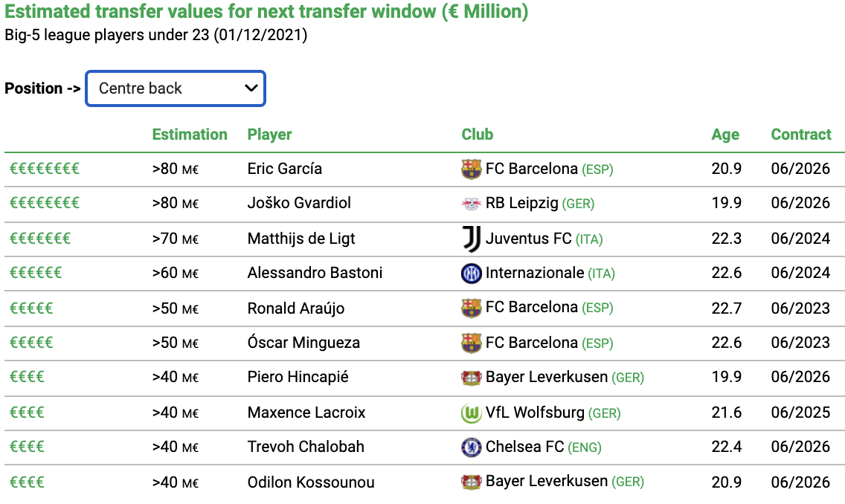Click the Barcelona crest beside Óscar Mingueza

472,343
